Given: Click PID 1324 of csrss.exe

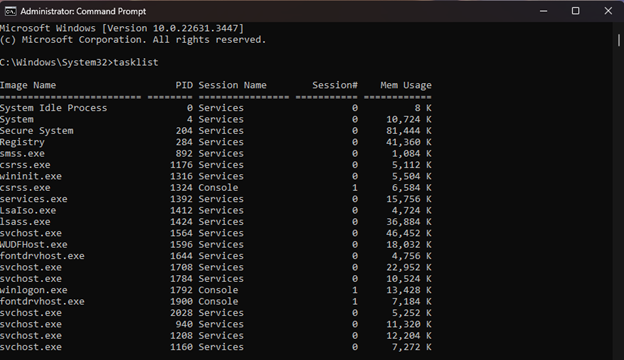Looking at the screenshot, I should [181, 188].
